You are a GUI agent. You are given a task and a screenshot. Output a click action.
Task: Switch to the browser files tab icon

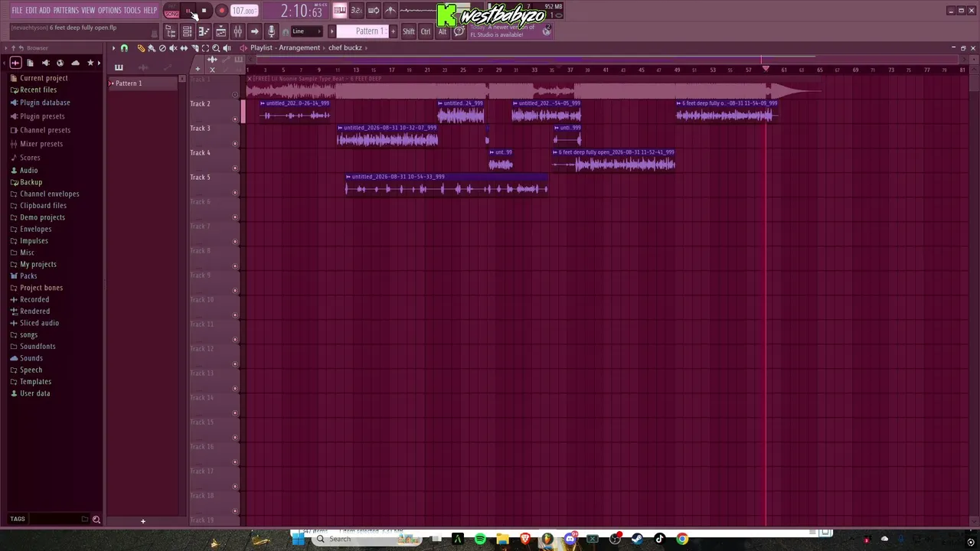tap(30, 63)
